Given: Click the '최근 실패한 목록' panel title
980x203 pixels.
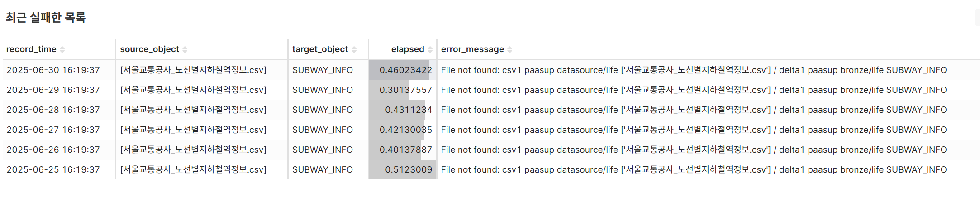Looking at the screenshot, I should point(46,17).
